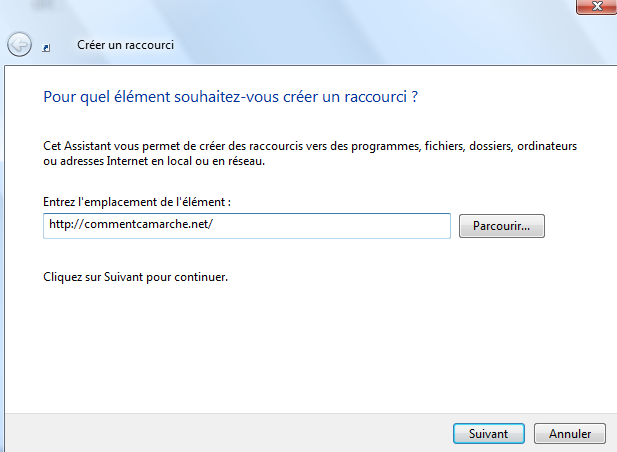
Task: Click the blue heading question text
Action: [x=230, y=98]
